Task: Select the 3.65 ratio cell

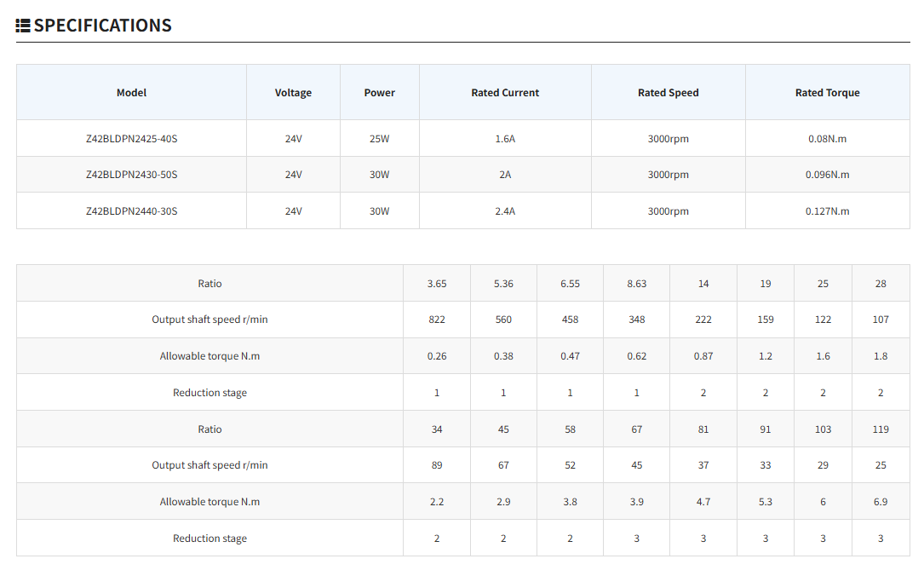Action: tap(437, 284)
